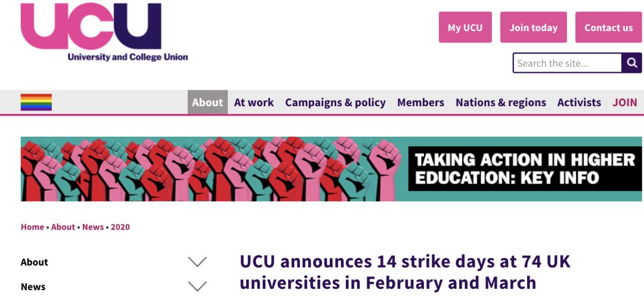Follow the Home breadcrumb link

(x=32, y=227)
